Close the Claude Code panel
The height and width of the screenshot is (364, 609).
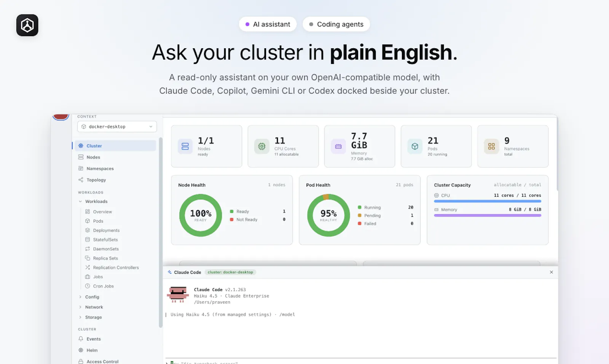tap(551, 272)
